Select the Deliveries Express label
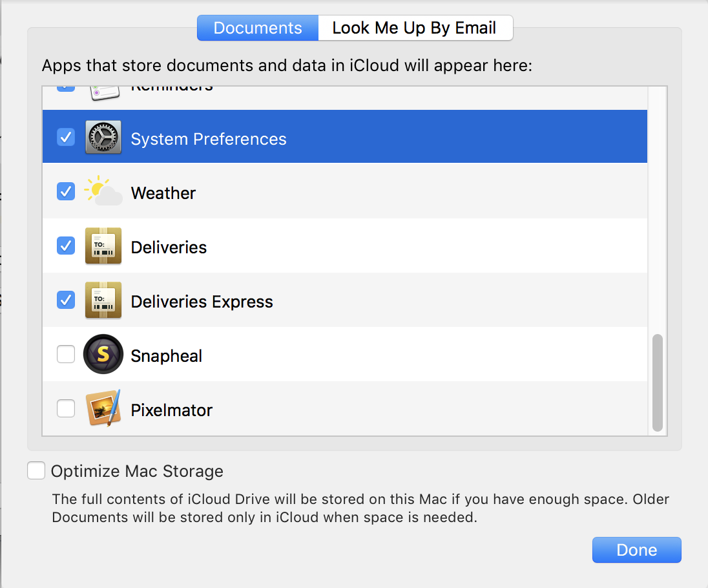The image size is (708, 588). (202, 301)
